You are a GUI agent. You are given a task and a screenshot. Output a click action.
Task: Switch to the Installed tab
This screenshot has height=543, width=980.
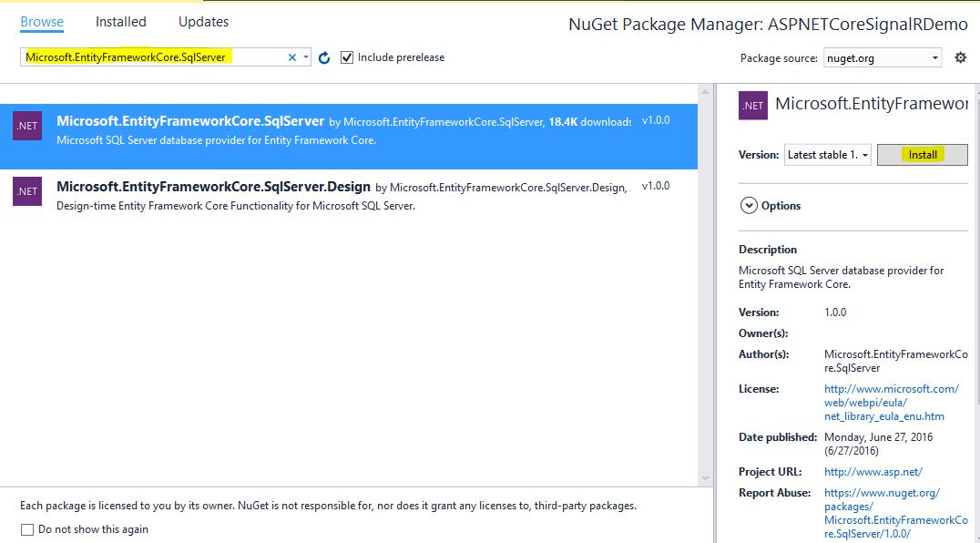click(120, 22)
